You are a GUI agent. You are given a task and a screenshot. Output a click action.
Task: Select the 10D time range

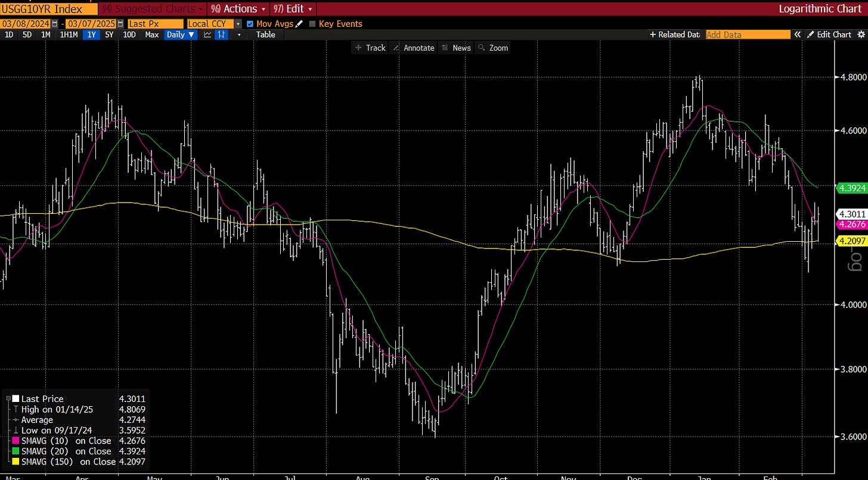[129, 35]
